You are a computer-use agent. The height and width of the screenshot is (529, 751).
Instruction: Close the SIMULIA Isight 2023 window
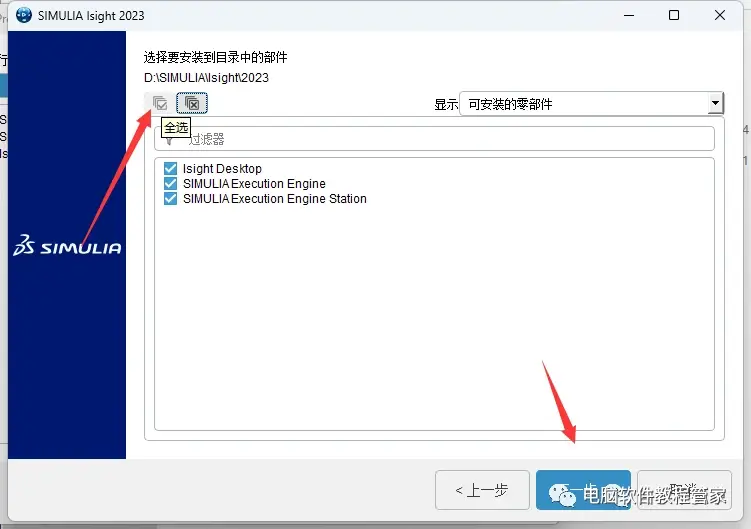[x=719, y=15]
